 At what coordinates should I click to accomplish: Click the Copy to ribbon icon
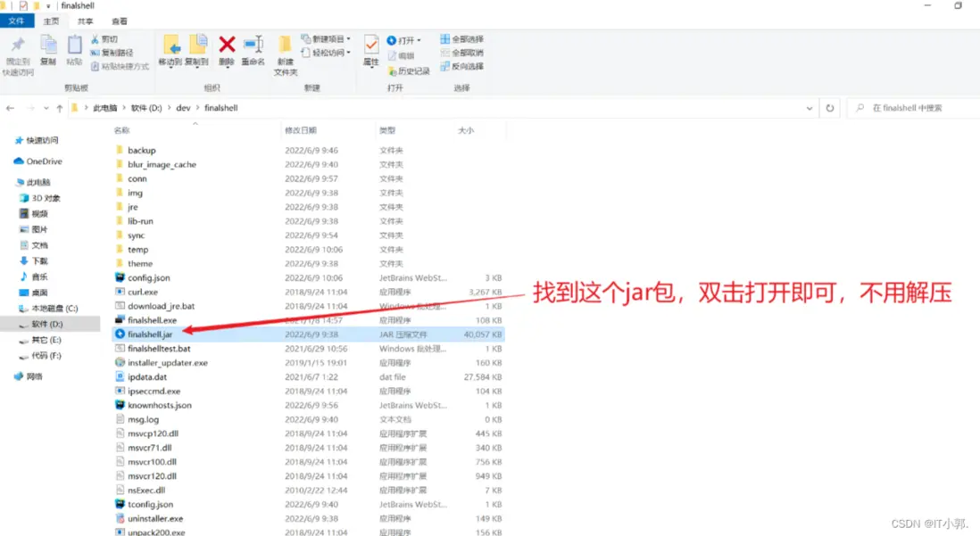coord(198,45)
